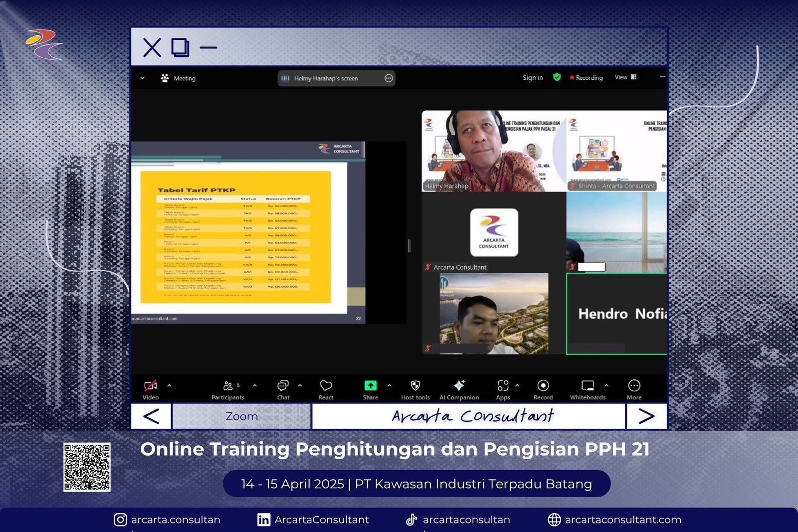Toggle the Video camera on
The width and height of the screenshot is (798, 532).
(x=150, y=386)
